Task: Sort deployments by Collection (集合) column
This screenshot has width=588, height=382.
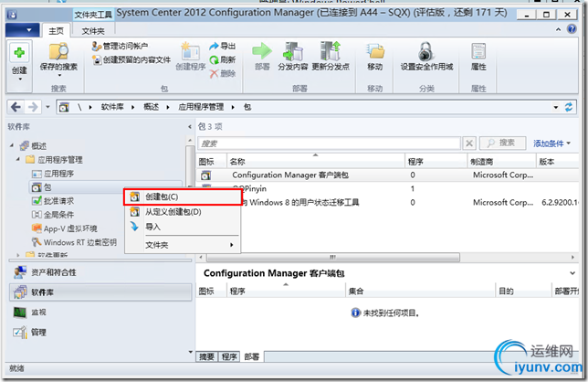Action: (x=421, y=292)
